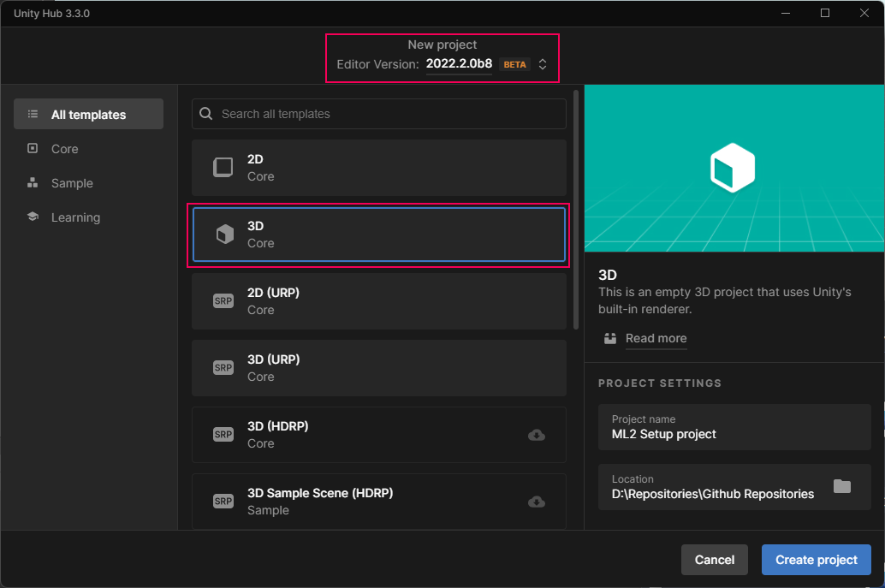Cancel the new project dialog

tap(714, 560)
